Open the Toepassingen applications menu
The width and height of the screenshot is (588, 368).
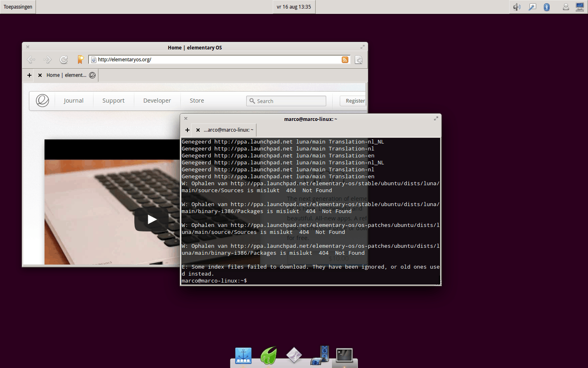[18, 7]
